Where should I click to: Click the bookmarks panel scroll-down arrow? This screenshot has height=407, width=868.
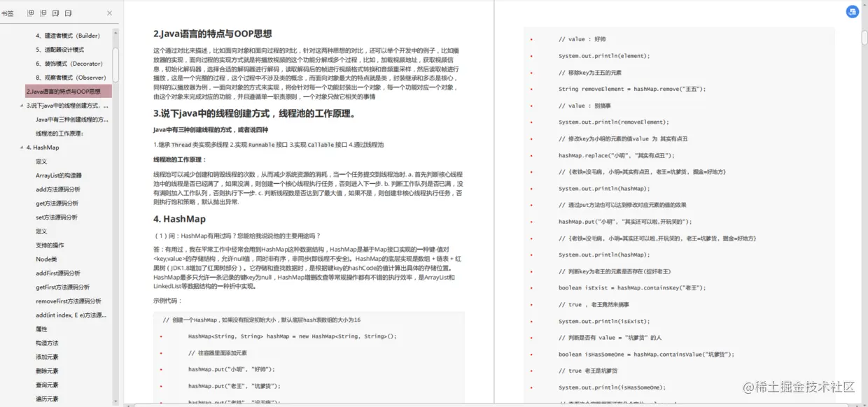pyautogui.click(x=115, y=401)
